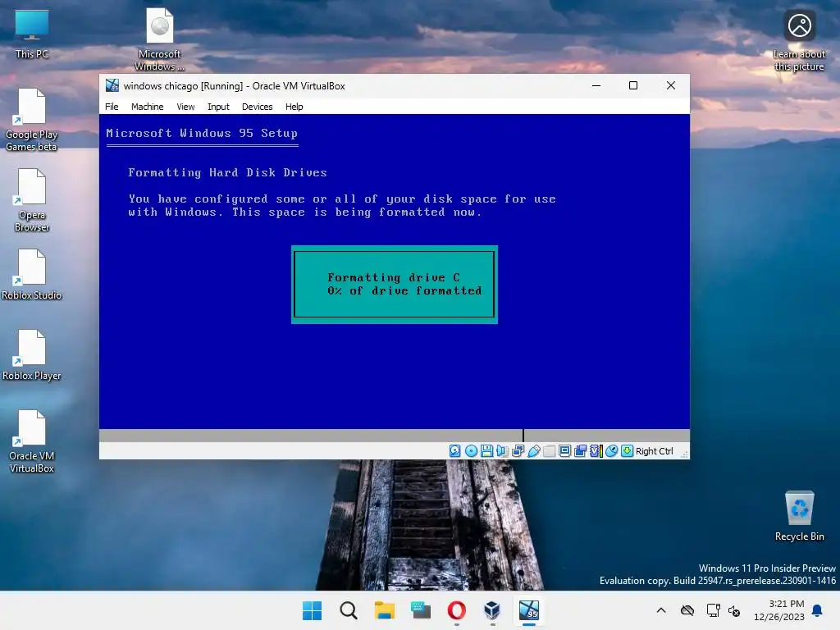Select the Roblox Studio desktop shortcut
Viewport: 840px width, 630px height.
32,275
